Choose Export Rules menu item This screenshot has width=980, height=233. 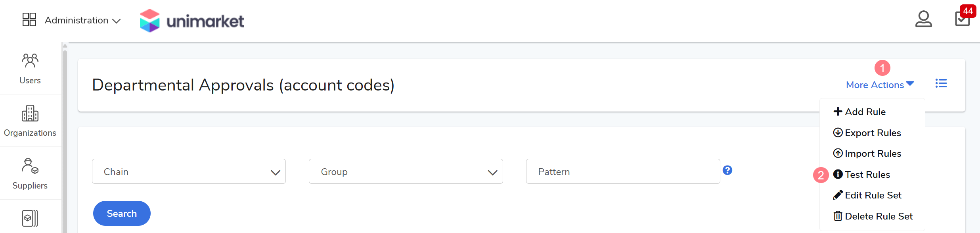pyautogui.click(x=872, y=133)
